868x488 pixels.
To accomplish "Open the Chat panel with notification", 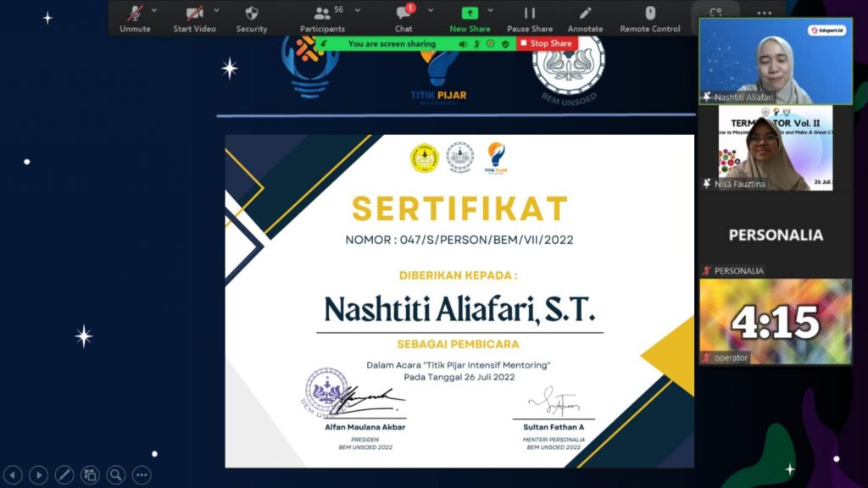I will [403, 17].
